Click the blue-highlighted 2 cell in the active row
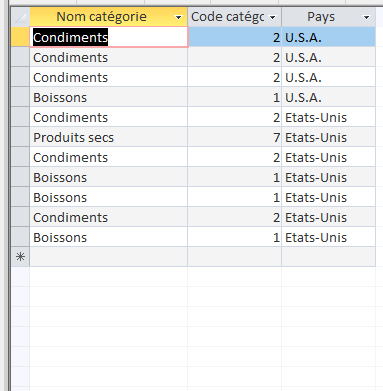Image resolution: width=383 pixels, height=391 pixels. pos(235,37)
